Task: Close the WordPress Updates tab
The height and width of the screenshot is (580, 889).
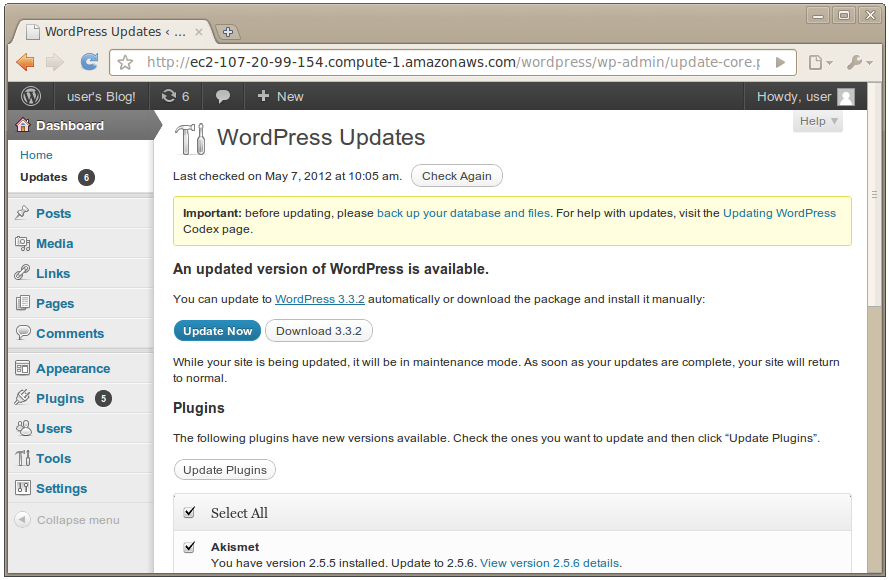Action: (x=199, y=32)
